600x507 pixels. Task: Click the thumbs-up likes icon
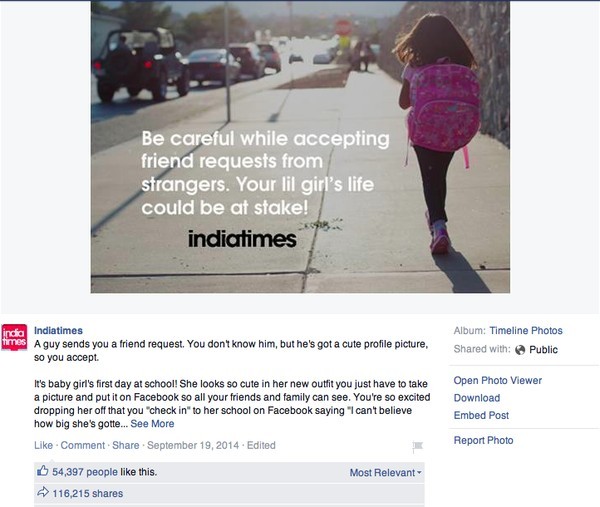[42, 471]
